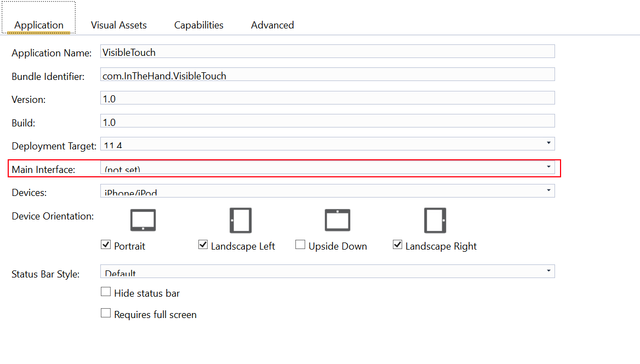Enable Requires full screen checkbox
Image resolution: width=640 pixels, height=364 pixels.
point(106,314)
